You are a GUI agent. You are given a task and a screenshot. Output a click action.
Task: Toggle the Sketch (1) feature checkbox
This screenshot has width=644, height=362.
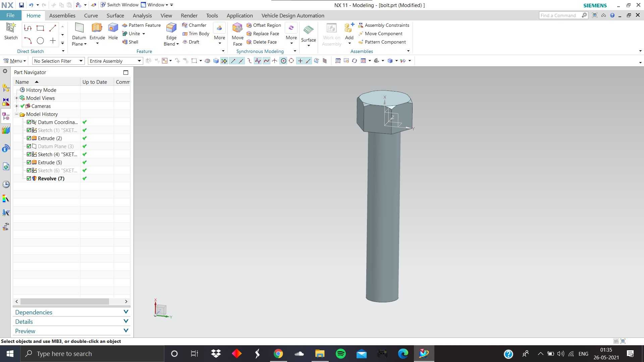29,130
